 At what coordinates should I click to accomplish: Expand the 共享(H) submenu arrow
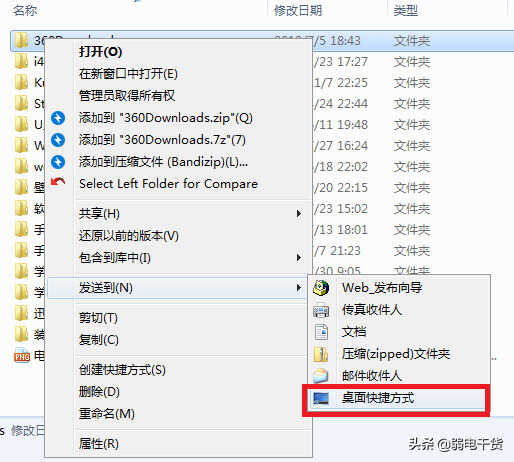(x=299, y=214)
